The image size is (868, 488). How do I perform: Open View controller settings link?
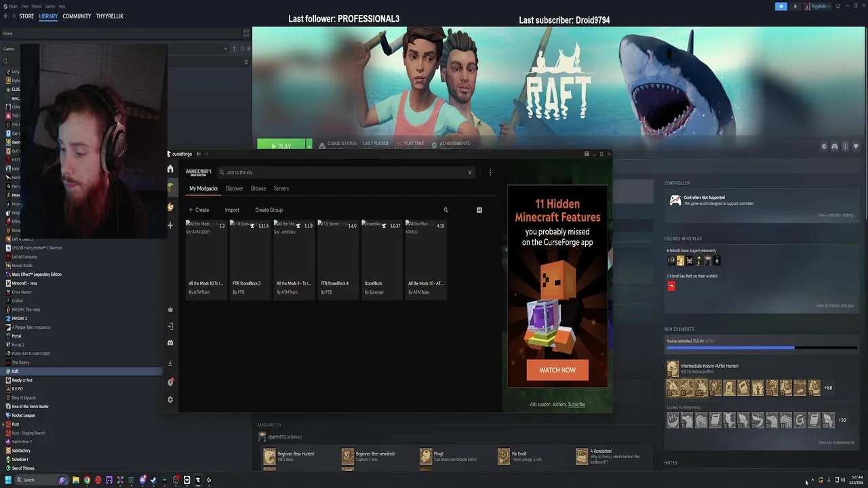tap(836, 215)
